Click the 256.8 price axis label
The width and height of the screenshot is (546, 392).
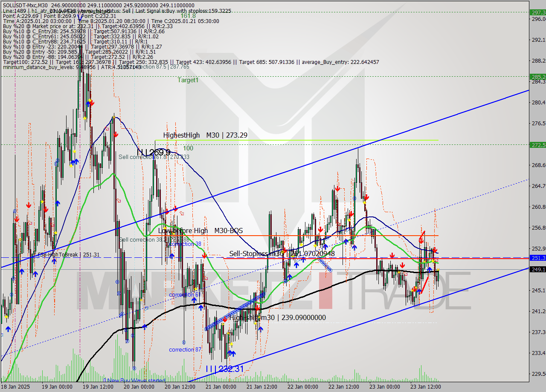click(x=539, y=228)
